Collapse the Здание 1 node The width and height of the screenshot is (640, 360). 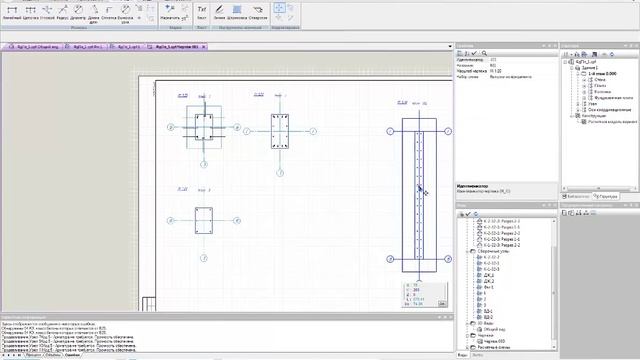point(572,68)
